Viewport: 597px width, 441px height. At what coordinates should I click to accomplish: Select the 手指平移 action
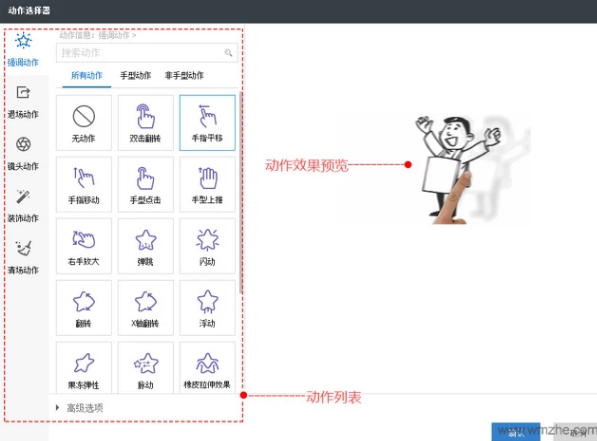point(207,123)
